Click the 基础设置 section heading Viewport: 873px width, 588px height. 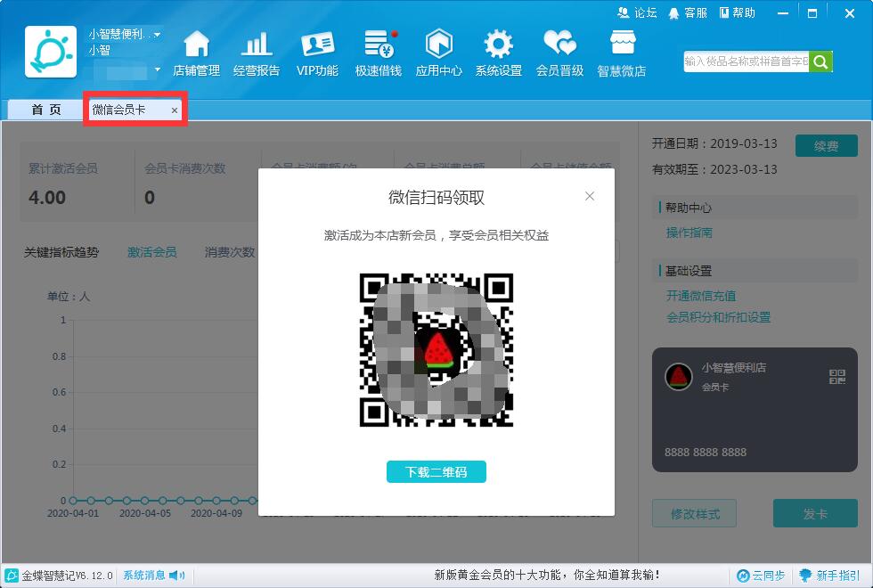coord(688,271)
